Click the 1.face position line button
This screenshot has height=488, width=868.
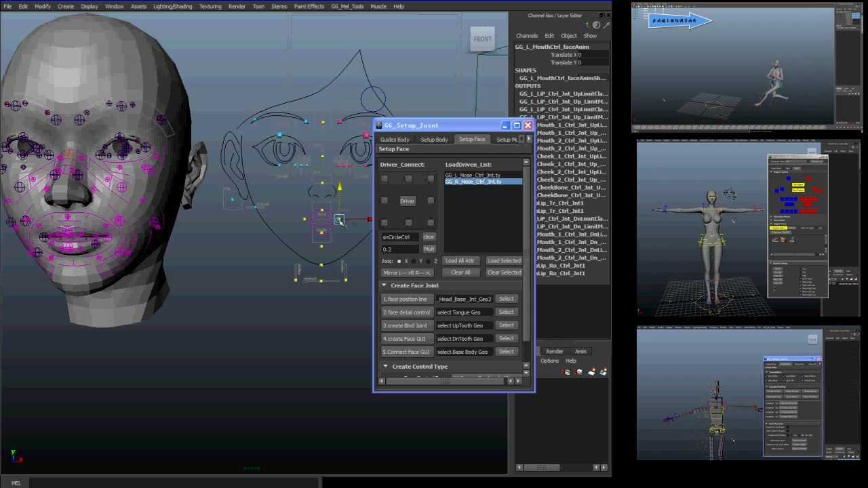click(x=406, y=299)
